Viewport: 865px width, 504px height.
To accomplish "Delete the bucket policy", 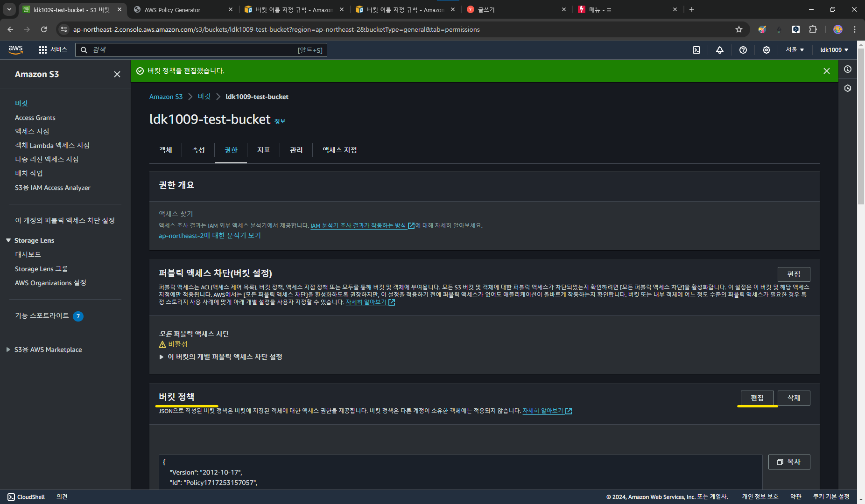I will (x=794, y=398).
